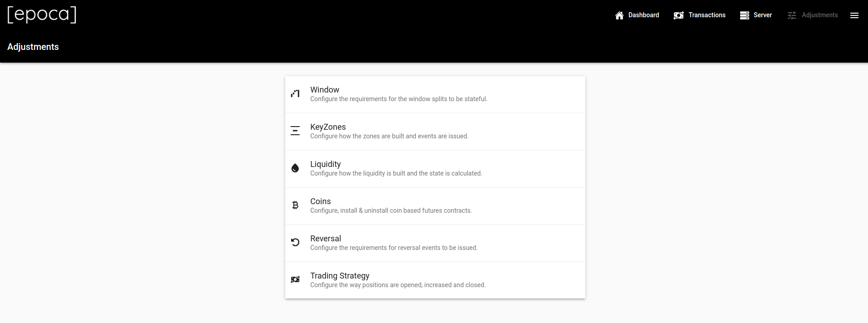Image resolution: width=868 pixels, height=323 pixels.
Task: Navigate to Server label
Action: [762, 15]
